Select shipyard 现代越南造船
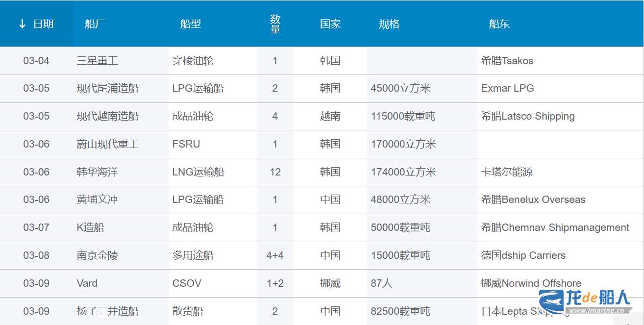 coord(108,116)
